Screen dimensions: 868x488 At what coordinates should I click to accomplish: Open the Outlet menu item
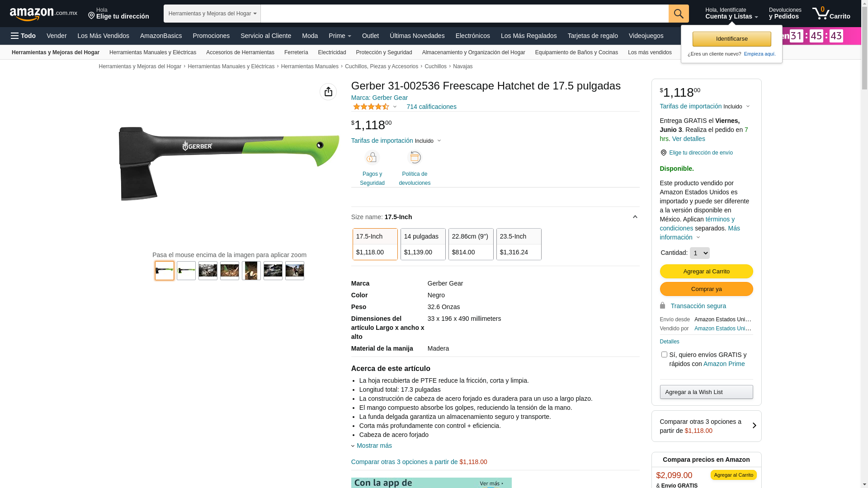[x=370, y=36]
